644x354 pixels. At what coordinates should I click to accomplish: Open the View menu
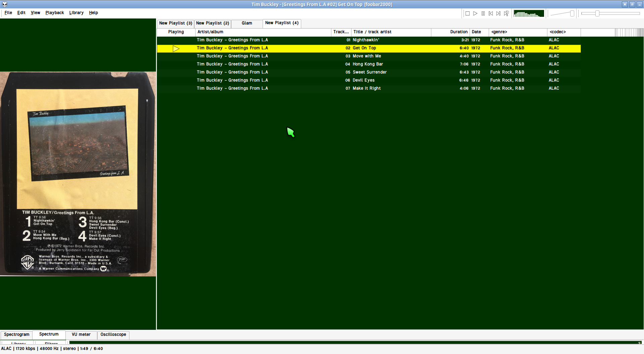[35, 13]
